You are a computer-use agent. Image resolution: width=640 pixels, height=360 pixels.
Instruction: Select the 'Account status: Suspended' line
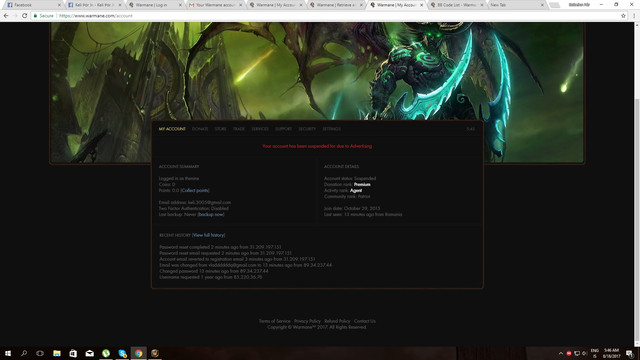[x=350, y=178]
